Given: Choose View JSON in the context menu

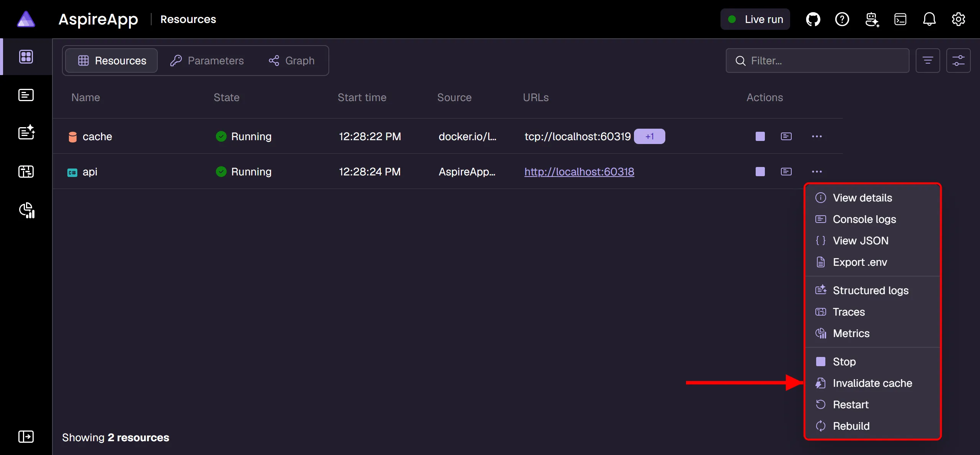Looking at the screenshot, I should point(873,241).
